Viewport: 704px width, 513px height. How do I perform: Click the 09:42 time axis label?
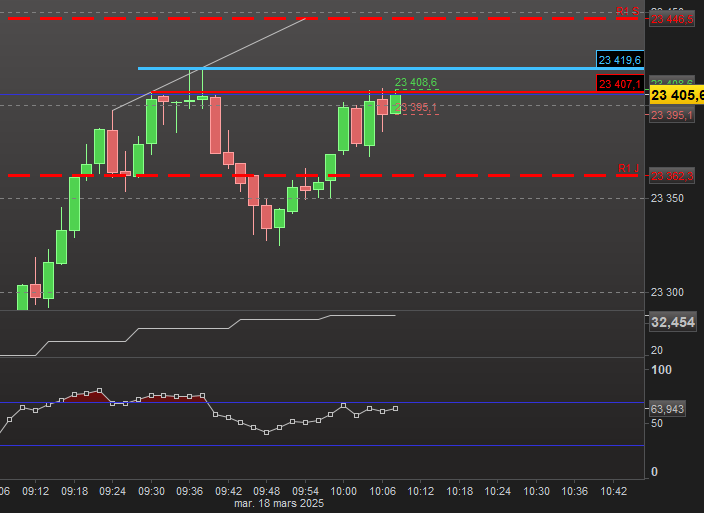(228, 491)
